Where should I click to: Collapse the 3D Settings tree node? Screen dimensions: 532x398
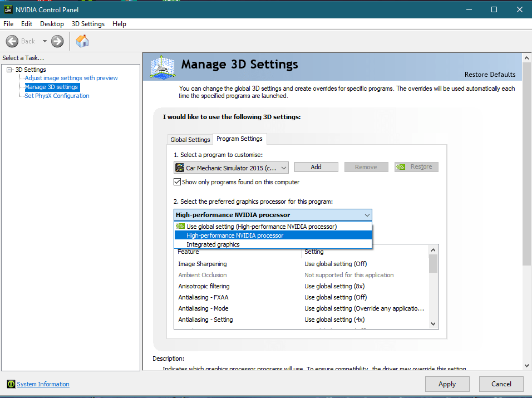pos(9,70)
